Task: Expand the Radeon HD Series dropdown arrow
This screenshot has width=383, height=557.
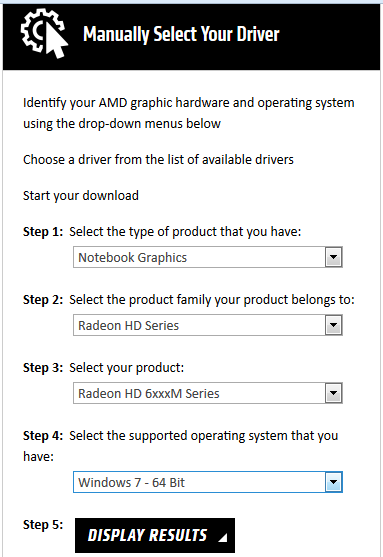Action: point(334,325)
